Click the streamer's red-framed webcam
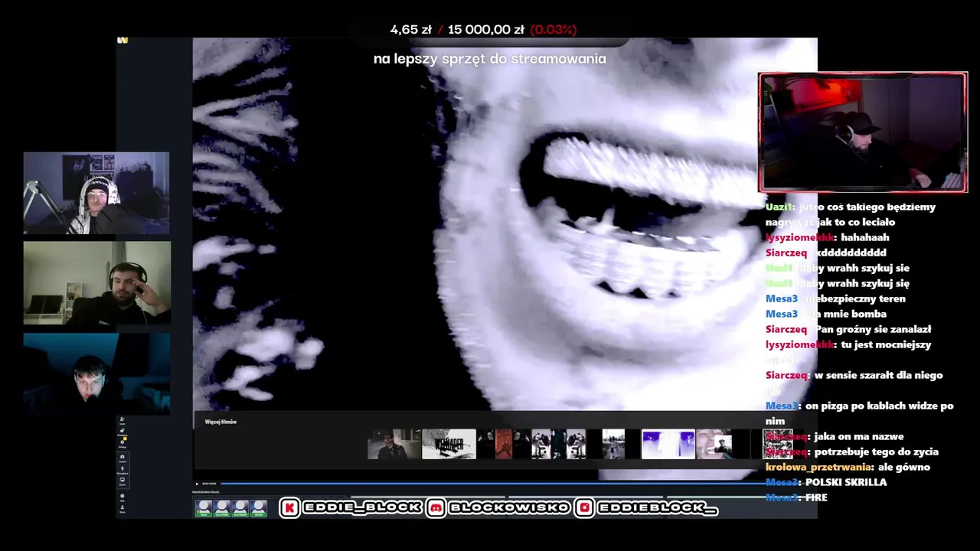The image size is (980, 551). point(863,132)
